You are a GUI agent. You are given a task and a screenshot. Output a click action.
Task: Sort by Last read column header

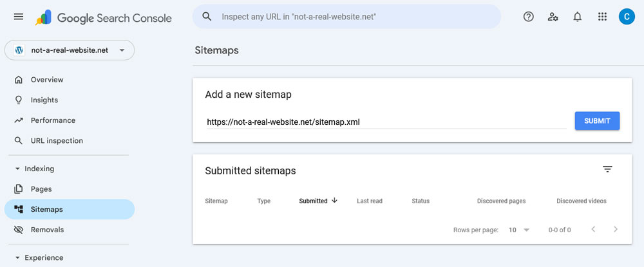click(370, 201)
